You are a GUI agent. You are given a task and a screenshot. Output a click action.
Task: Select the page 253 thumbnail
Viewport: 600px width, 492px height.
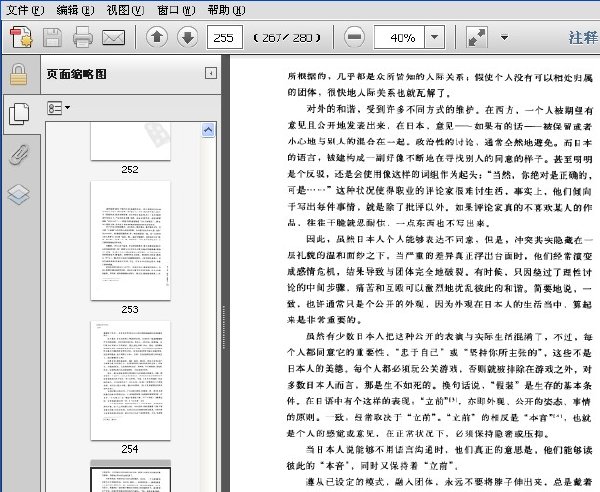click(x=130, y=241)
